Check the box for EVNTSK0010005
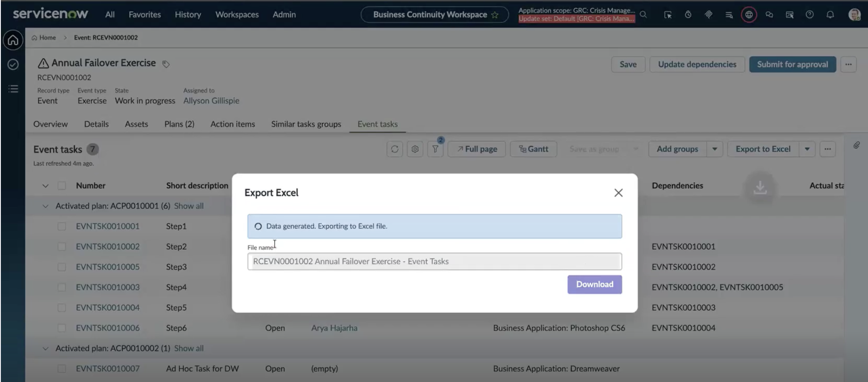 (x=62, y=267)
